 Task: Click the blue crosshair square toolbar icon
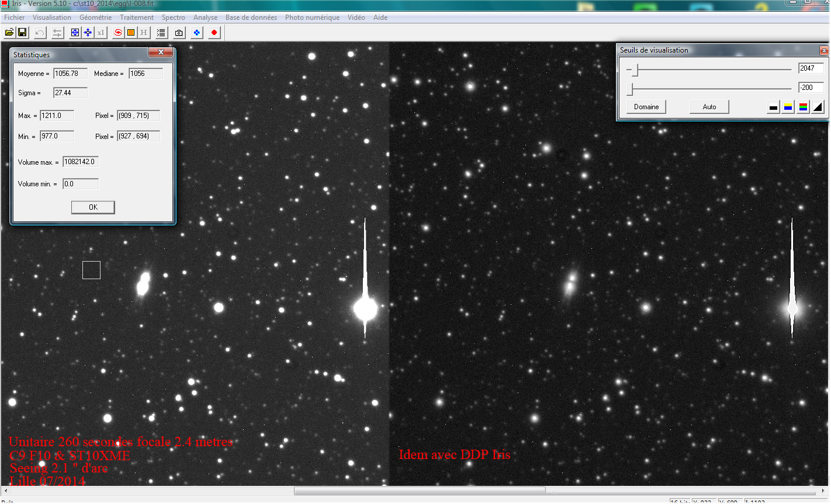(75, 33)
